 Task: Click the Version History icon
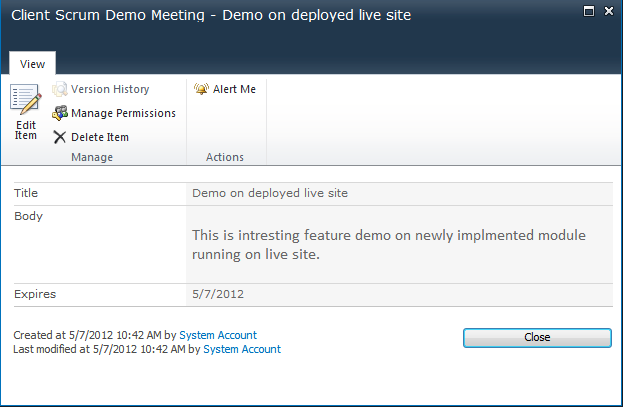[x=60, y=90]
